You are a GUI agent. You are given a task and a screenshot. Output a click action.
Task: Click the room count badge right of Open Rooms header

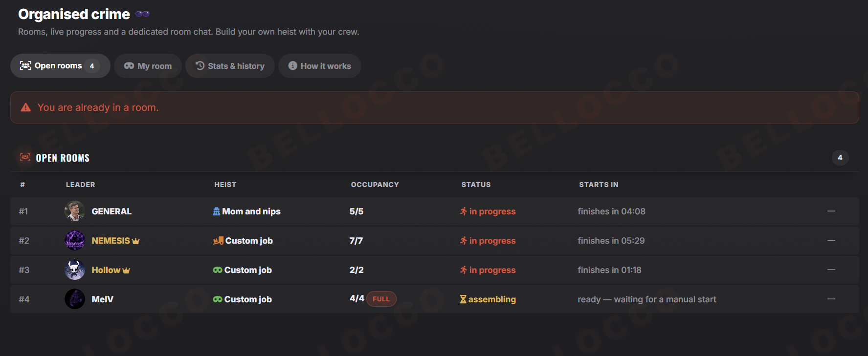pos(840,158)
